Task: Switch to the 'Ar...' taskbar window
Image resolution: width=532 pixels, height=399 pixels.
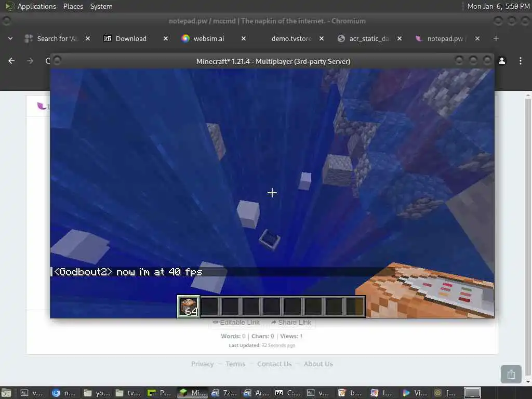Action: click(256, 393)
